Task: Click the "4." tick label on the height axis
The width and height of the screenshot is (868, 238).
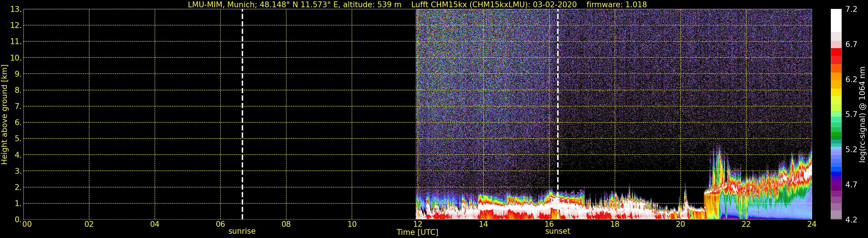Action: pyautogui.click(x=18, y=155)
